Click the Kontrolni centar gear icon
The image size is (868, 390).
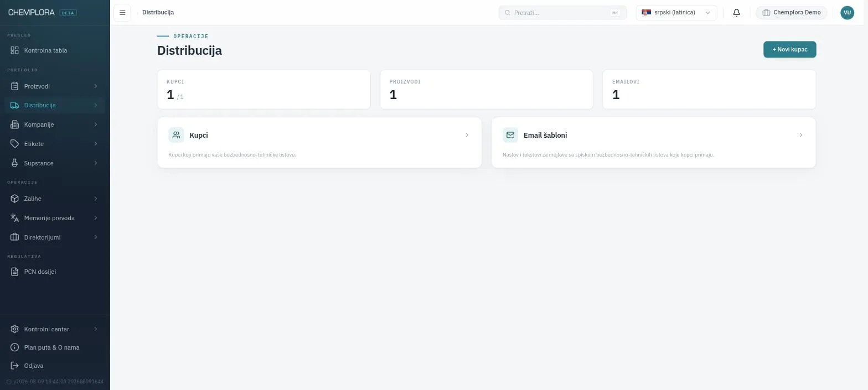15,329
